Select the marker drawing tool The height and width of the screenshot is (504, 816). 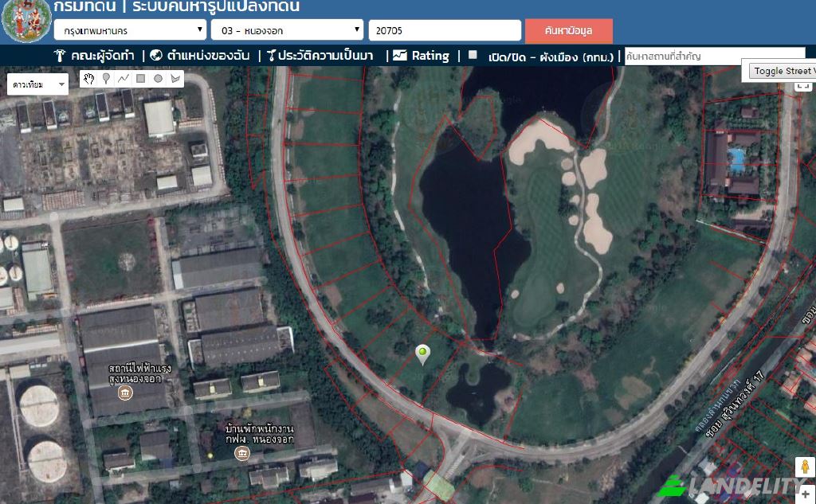pos(106,79)
